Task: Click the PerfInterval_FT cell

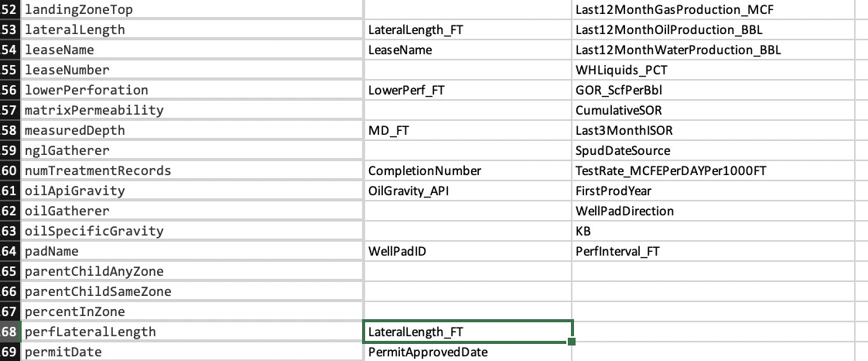Action: click(617, 252)
